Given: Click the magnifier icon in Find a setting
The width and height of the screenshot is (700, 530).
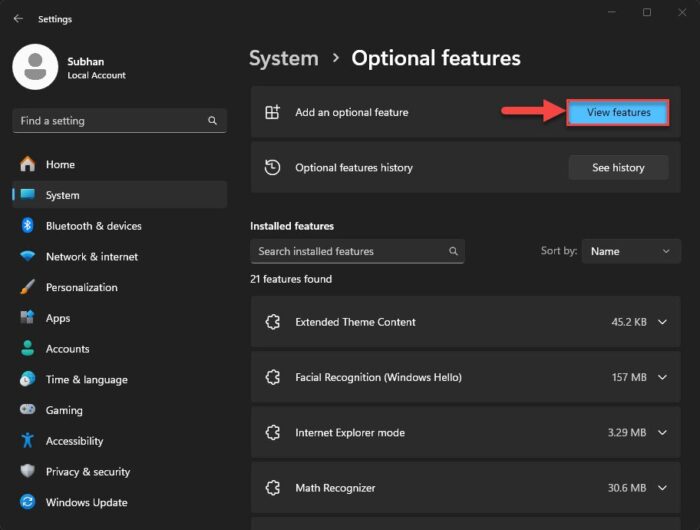Looking at the screenshot, I should click(212, 121).
